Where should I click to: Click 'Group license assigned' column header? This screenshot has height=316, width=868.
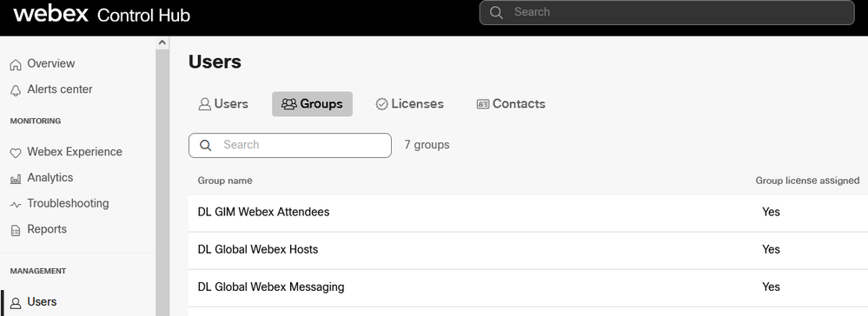click(808, 181)
